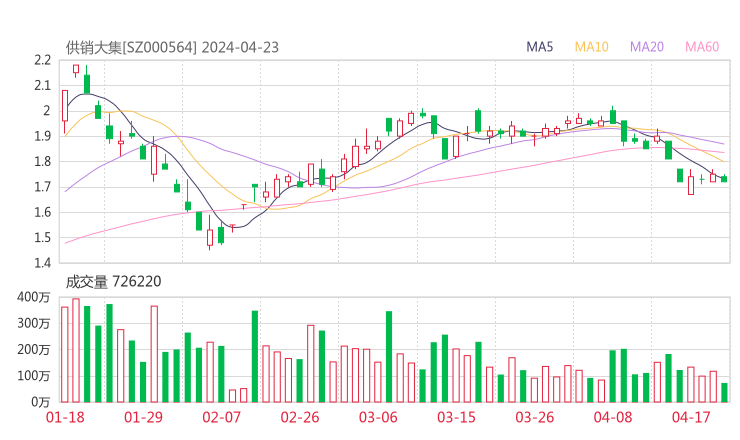Click the 2.1 price axis label
The height and width of the screenshot is (440, 740).
coord(42,85)
